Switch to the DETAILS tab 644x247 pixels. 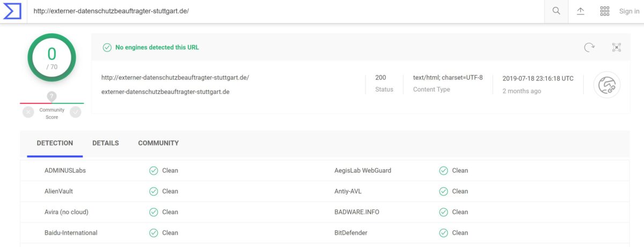click(105, 143)
